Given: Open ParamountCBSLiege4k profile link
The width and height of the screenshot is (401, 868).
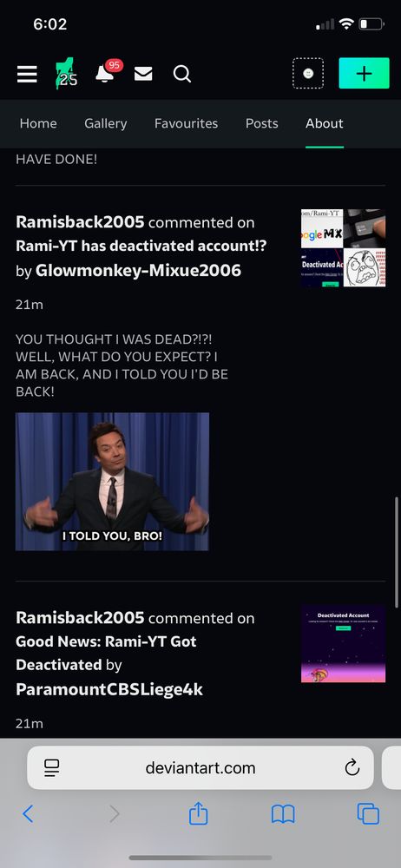Looking at the screenshot, I should 109,689.
